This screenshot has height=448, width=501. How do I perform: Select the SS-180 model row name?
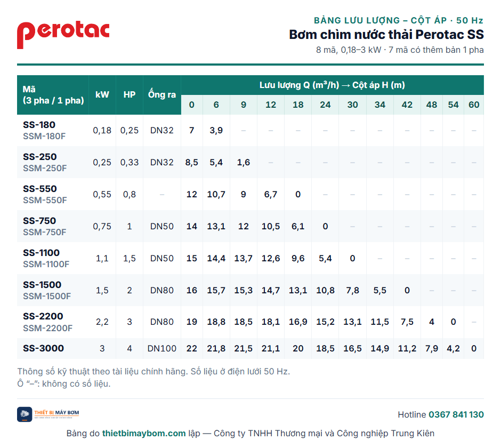(39, 125)
